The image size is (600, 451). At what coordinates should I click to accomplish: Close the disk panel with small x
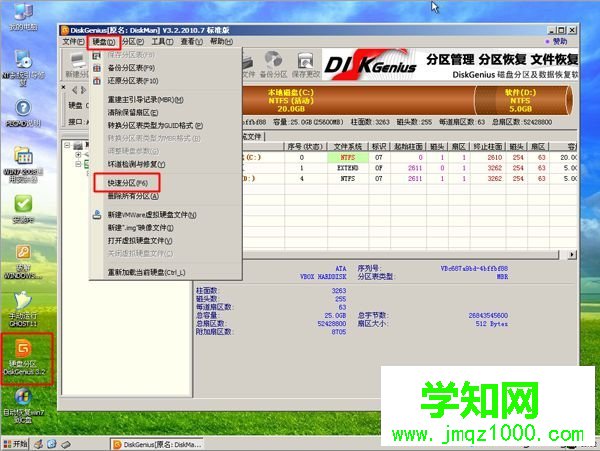(x=64, y=87)
